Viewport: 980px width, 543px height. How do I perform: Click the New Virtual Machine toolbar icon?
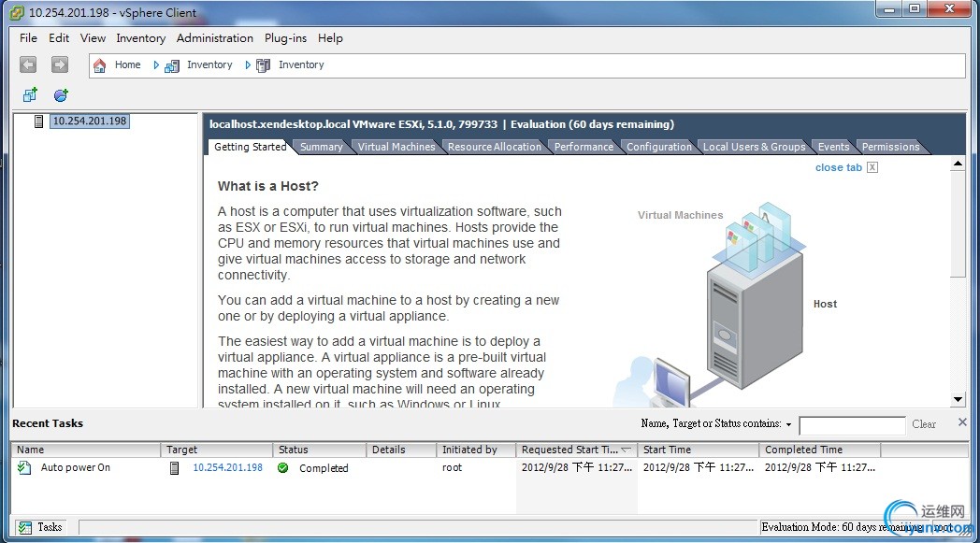click(x=30, y=95)
